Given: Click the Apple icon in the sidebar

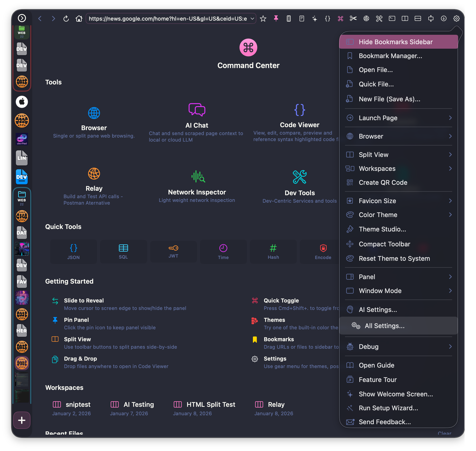Looking at the screenshot, I should click(22, 102).
